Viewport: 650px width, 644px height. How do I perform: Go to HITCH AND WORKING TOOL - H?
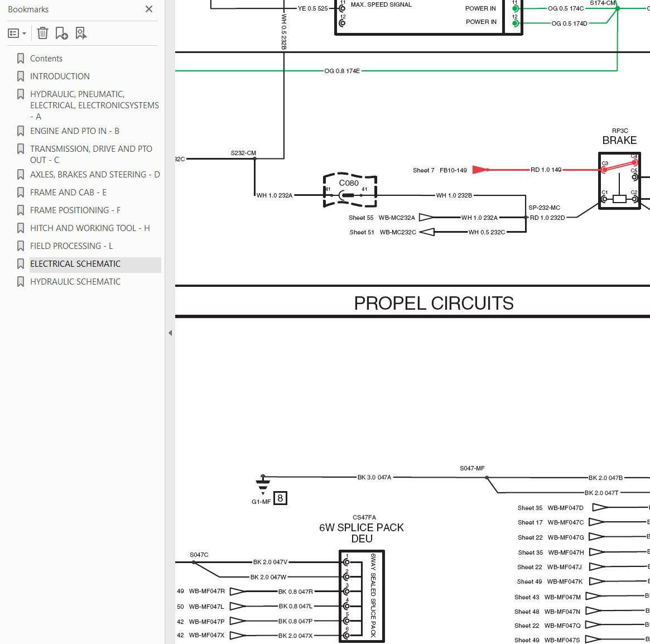pos(90,228)
